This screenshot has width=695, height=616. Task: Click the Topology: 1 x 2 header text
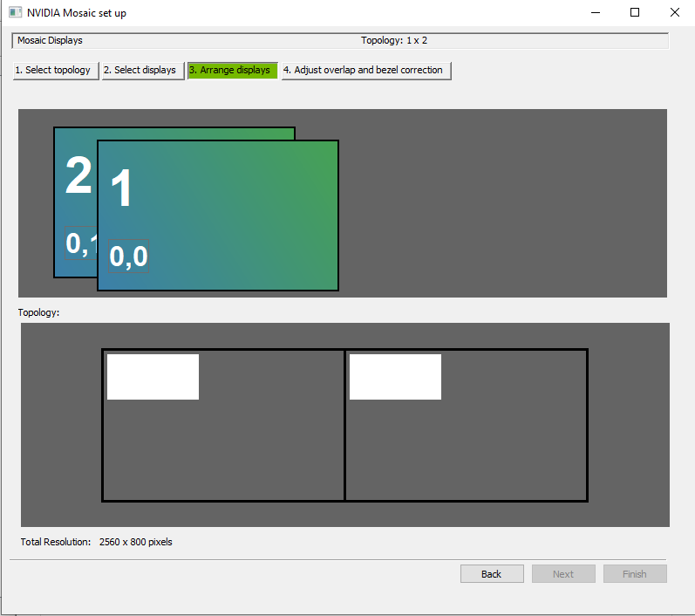click(394, 40)
